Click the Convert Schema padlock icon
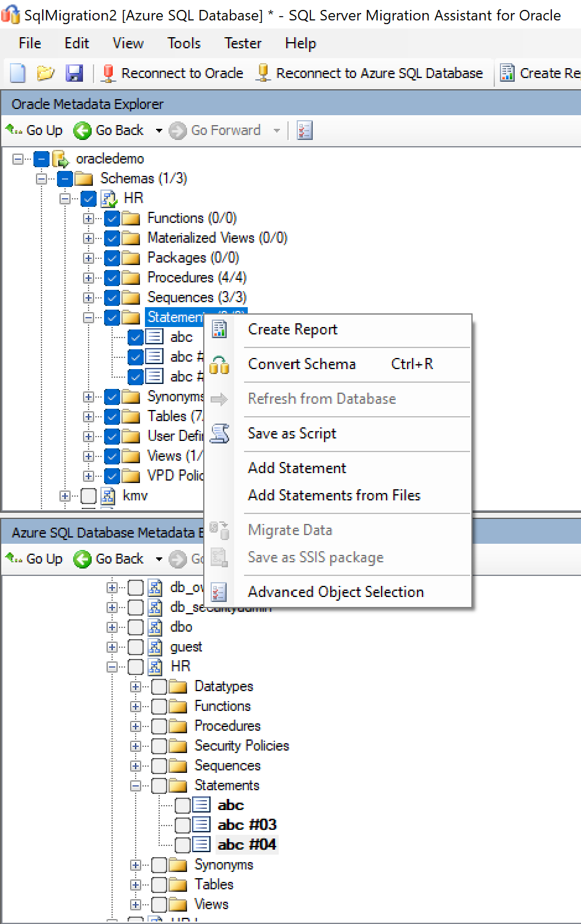 pyautogui.click(x=219, y=364)
